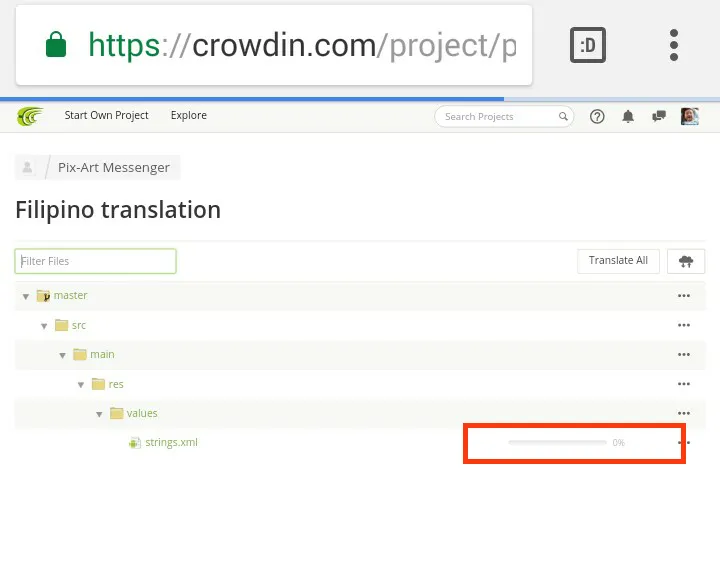The height and width of the screenshot is (566, 720).
Task: Click the project owner avatar breadcrumb
Action: [x=28, y=167]
